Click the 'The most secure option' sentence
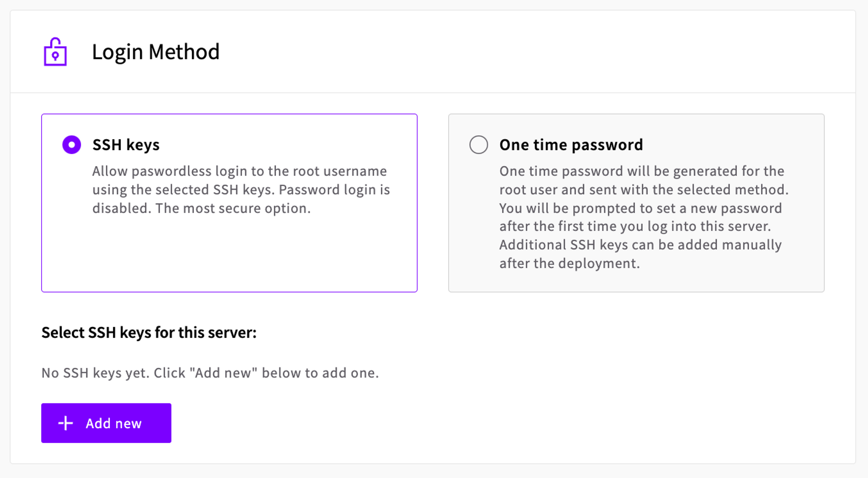 (x=233, y=209)
